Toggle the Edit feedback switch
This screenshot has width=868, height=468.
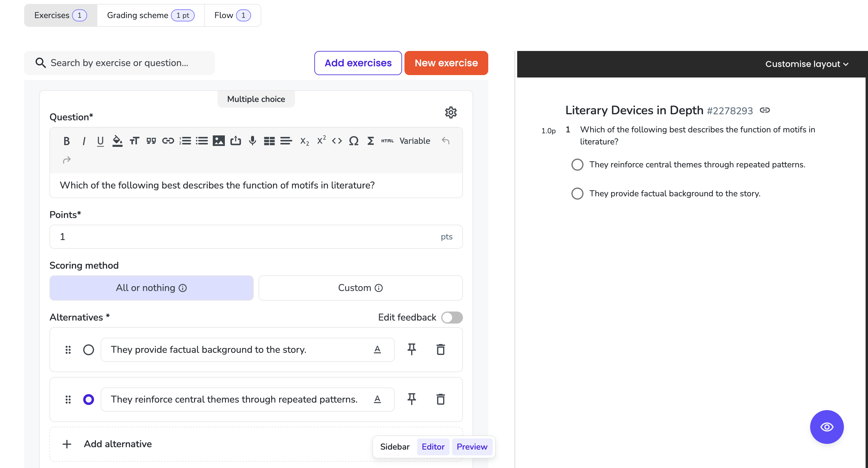[452, 317]
